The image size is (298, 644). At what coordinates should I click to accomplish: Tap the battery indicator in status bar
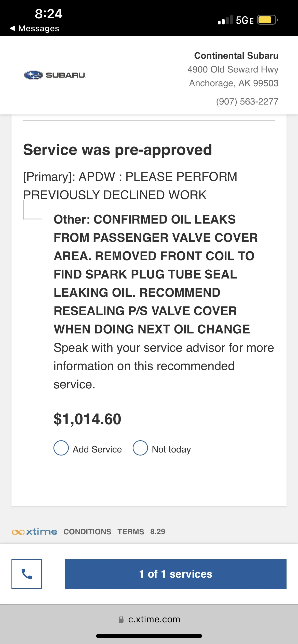[267, 20]
